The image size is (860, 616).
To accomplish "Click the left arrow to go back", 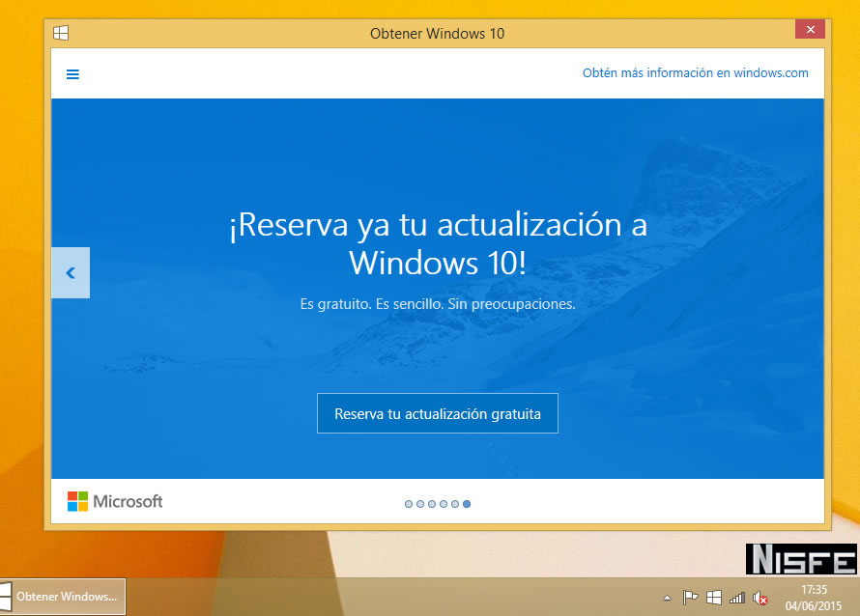I will [71, 273].
